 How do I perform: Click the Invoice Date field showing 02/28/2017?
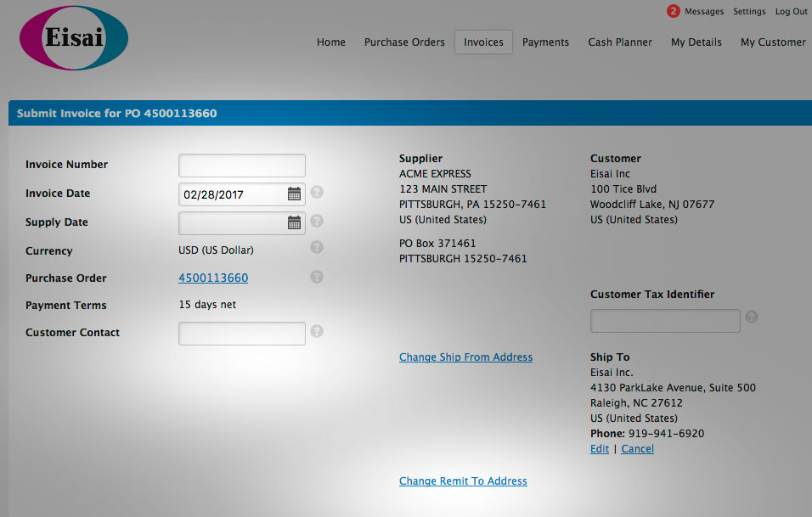pyautogui.click(x=242, y=194)
